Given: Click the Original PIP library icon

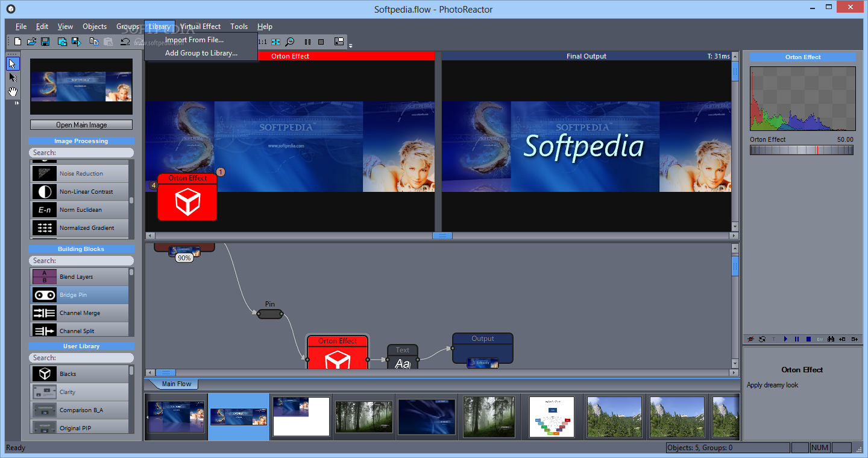Looking at the screenshot, I should [x=44, y=427].
